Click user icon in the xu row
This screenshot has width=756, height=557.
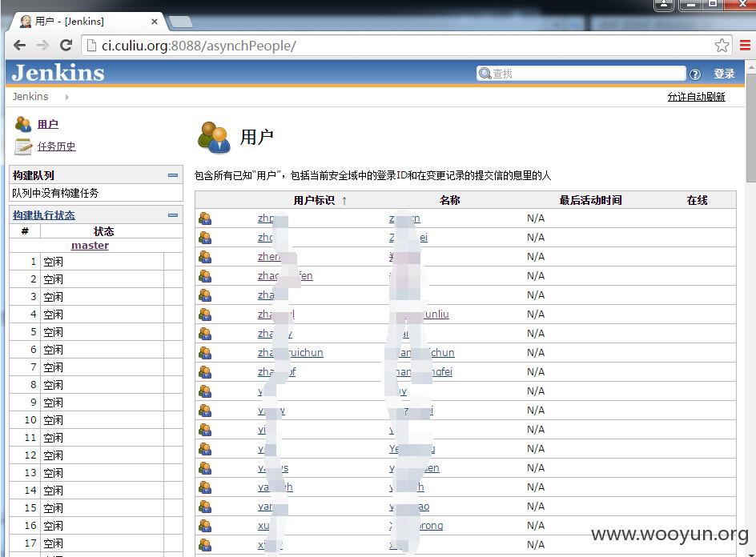tap(205, 526)
